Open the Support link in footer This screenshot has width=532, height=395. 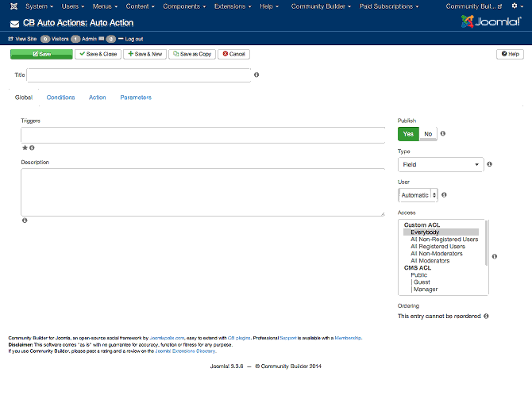288,338
